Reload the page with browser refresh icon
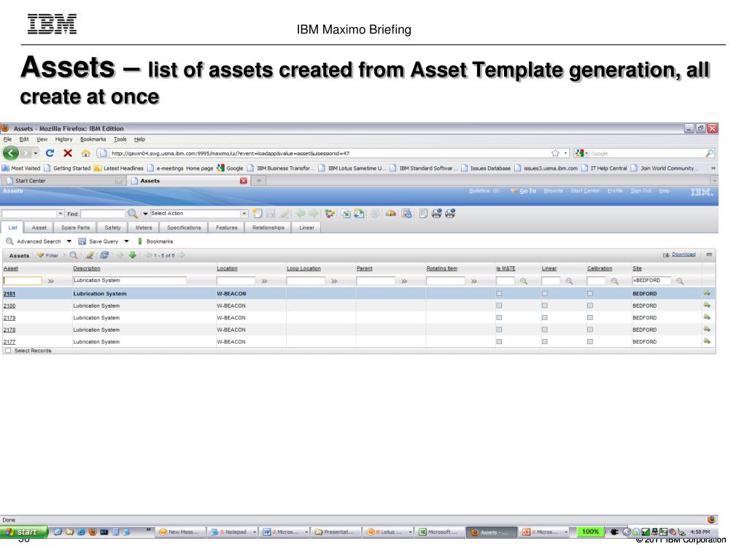Screen dimensions: 747x560 (x=50, y=153)
